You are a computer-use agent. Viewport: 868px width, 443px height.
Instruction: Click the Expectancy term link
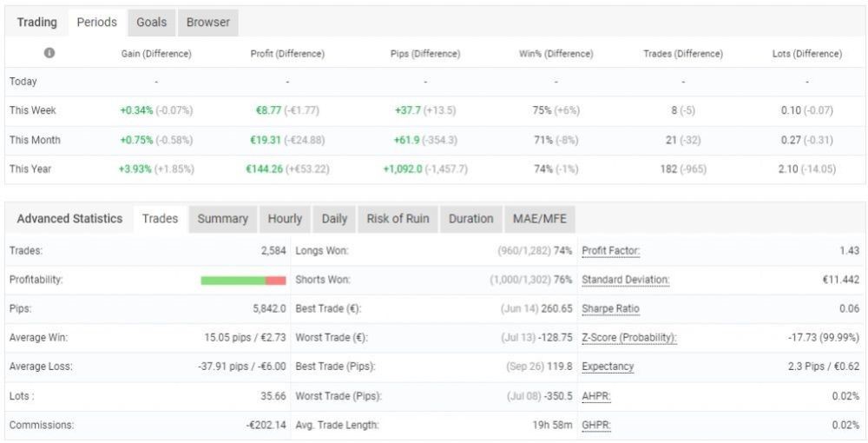[608, 367]
